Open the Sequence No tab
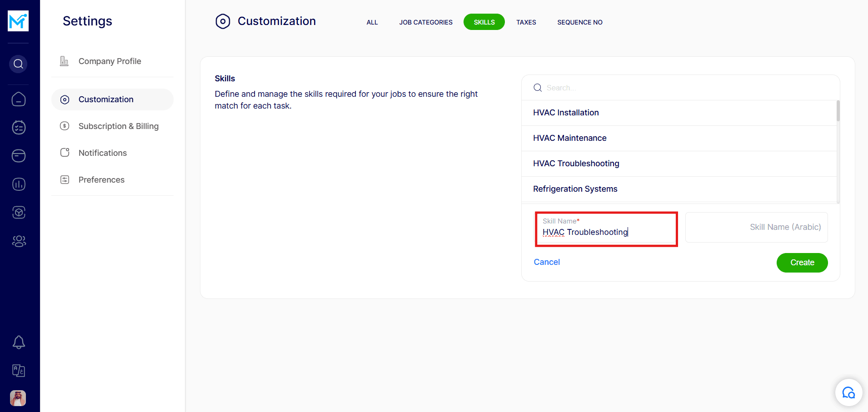868x412 pixels. coord(579,22)
